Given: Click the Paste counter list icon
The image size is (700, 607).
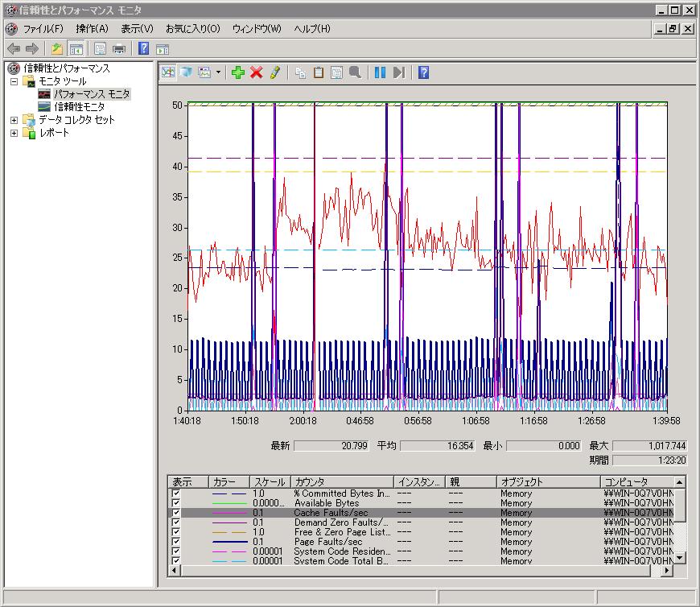Looking at the screenshot, I should point(319,72).
